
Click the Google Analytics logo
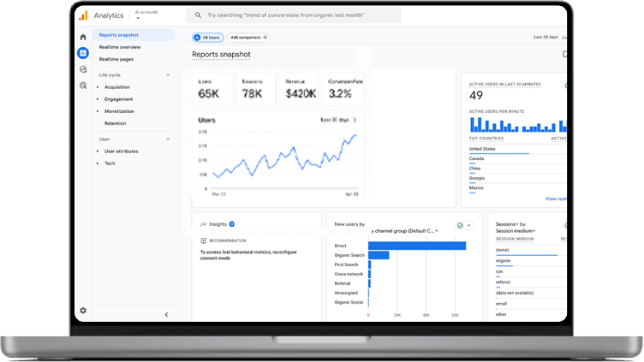83,15
